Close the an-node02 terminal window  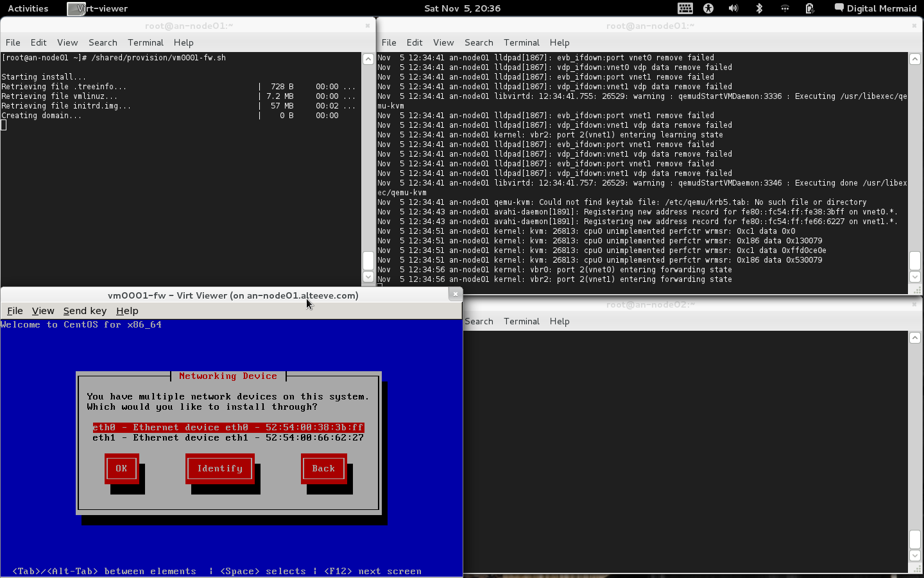tap(914, 304)
